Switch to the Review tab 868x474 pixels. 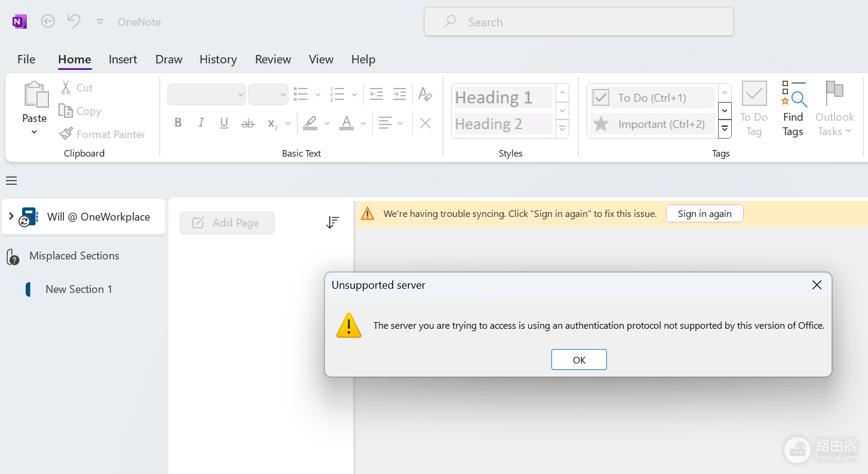(273, 59)
